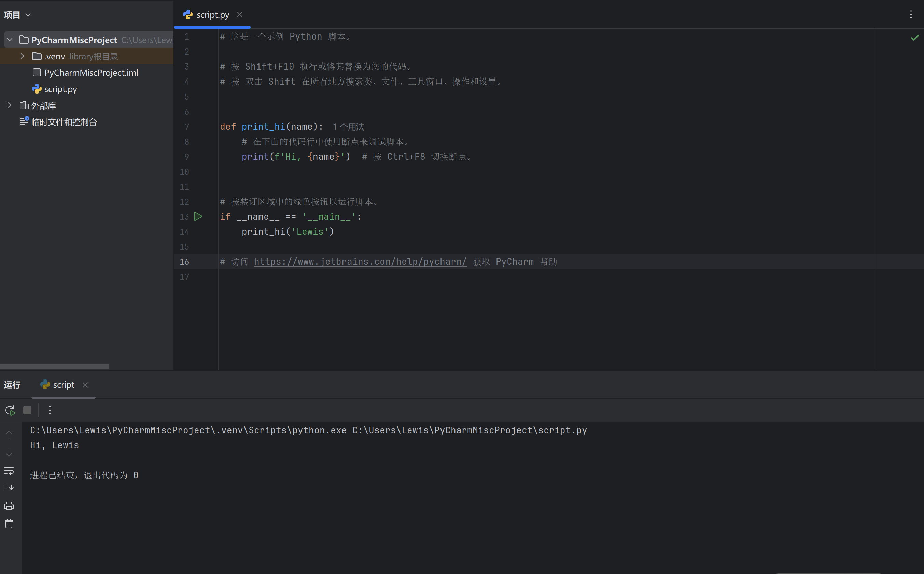
Task: Open the jetbrains.com help link
Action: click(360, 261)
